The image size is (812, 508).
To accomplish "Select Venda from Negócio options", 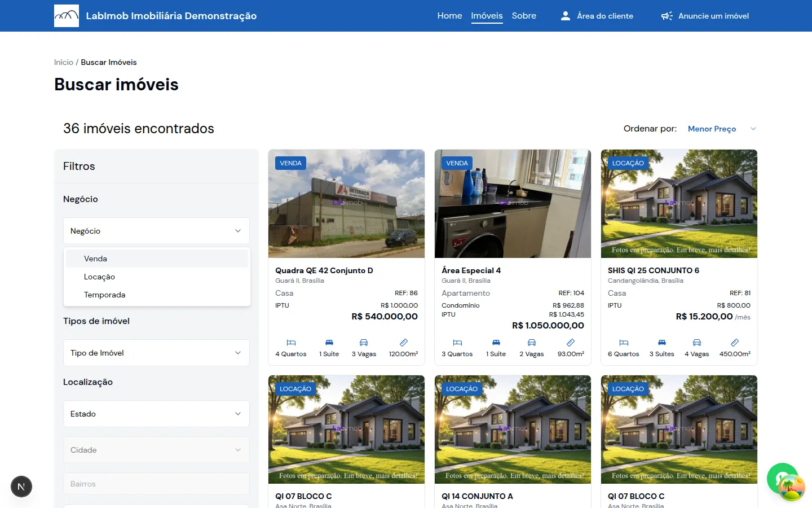I will (x=157, y=259).
